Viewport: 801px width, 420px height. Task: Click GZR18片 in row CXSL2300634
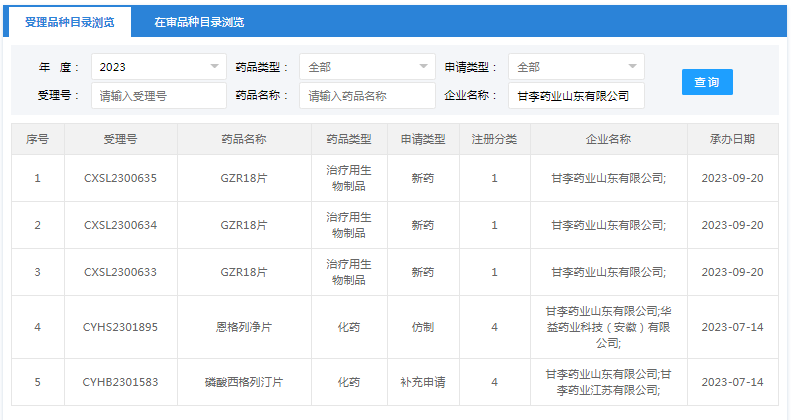point(244,225)
